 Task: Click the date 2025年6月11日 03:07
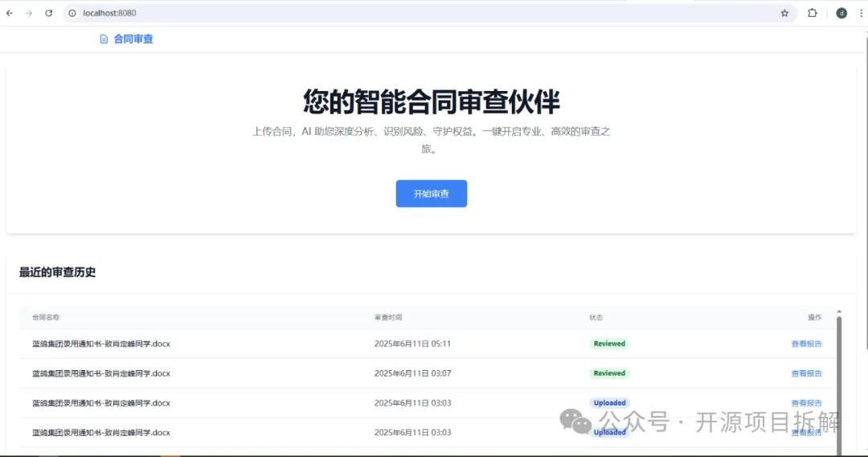coord(412,373)
